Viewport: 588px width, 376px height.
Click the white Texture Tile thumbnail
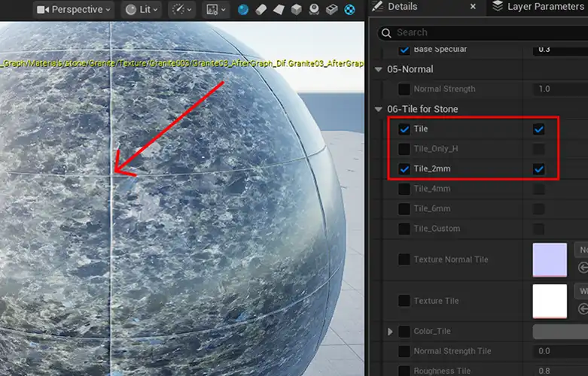click(x=550, y=301)
